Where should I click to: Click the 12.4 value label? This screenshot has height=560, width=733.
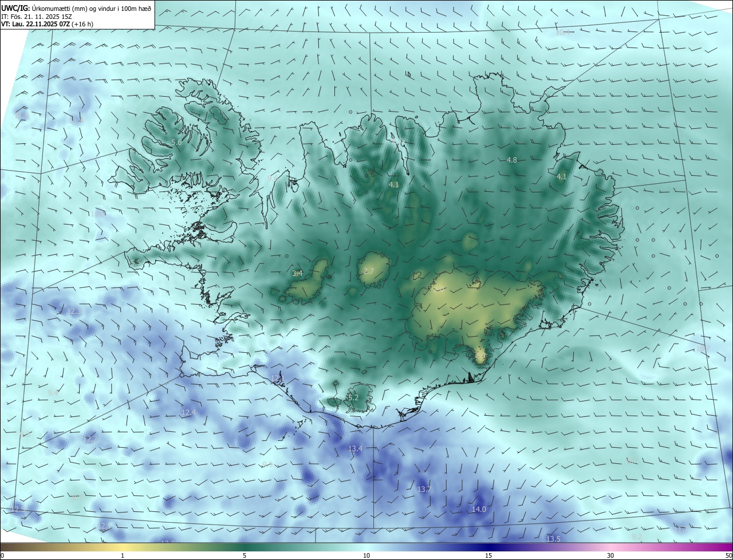188,412
